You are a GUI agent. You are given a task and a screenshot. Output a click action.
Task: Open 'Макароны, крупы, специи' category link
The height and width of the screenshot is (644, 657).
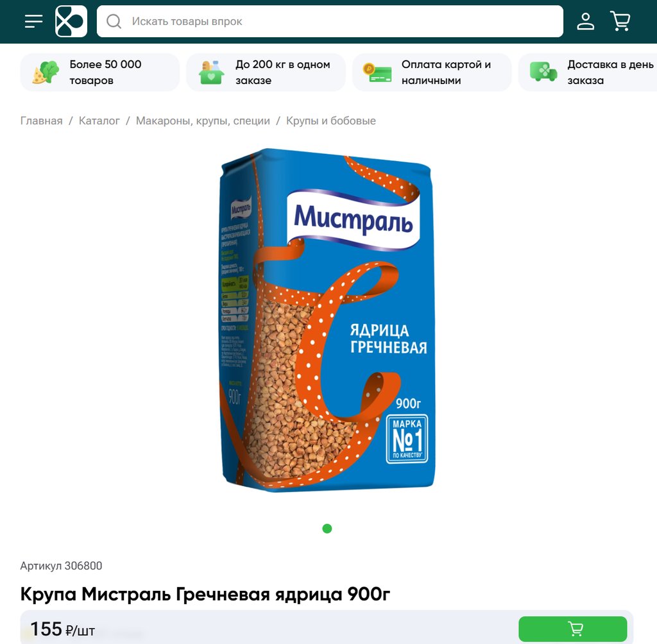click(203, 121)
